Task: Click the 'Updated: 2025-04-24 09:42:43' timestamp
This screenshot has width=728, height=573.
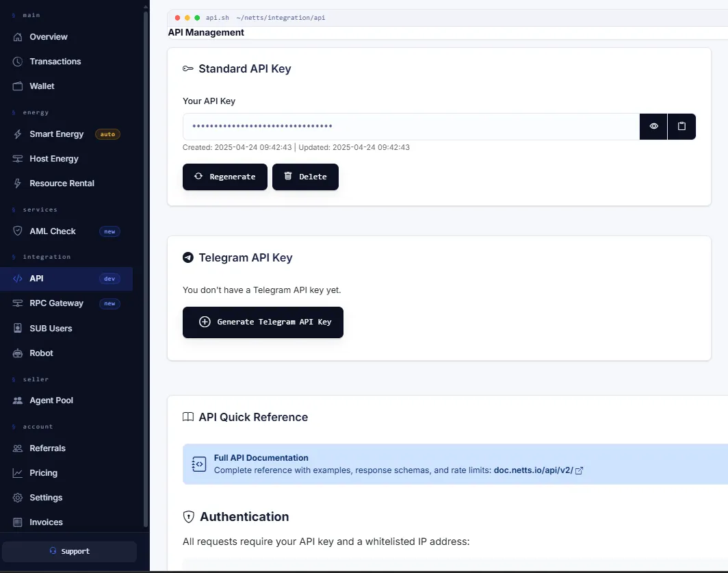Action: pyautogui.click(x=354, y=147)
